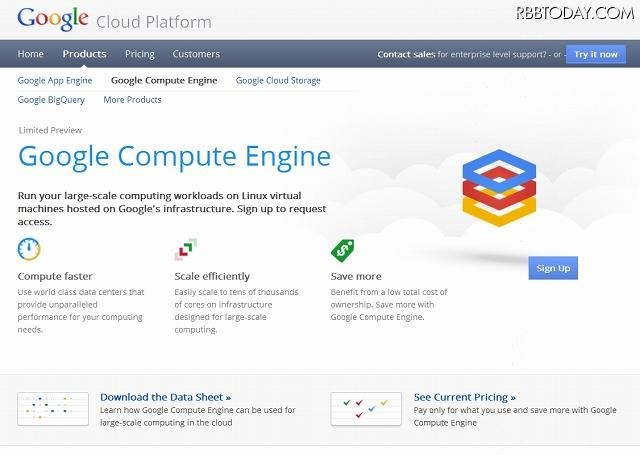This screenshot has height=455, width=640.
Task: Click the Compute Engine stacked hexagon logo
Action: tap(499, 188)
